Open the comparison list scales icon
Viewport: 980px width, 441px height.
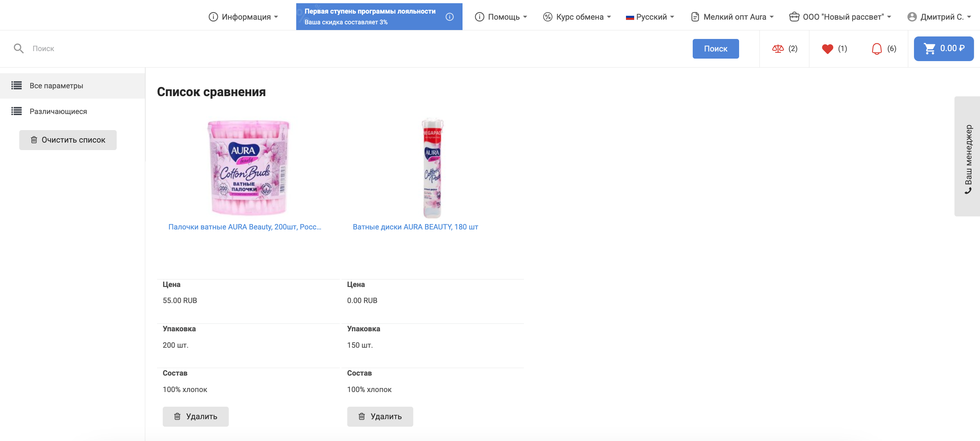778,49
